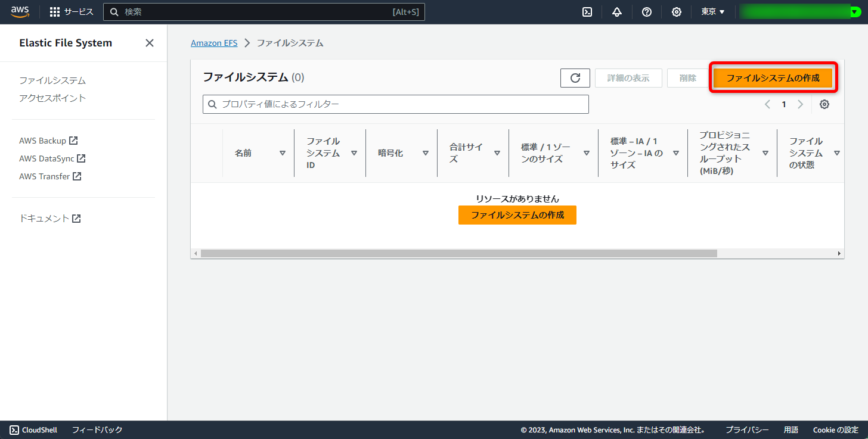Click the next page arrow
Viewport: 868px width, 439px height.
[801, 104]
